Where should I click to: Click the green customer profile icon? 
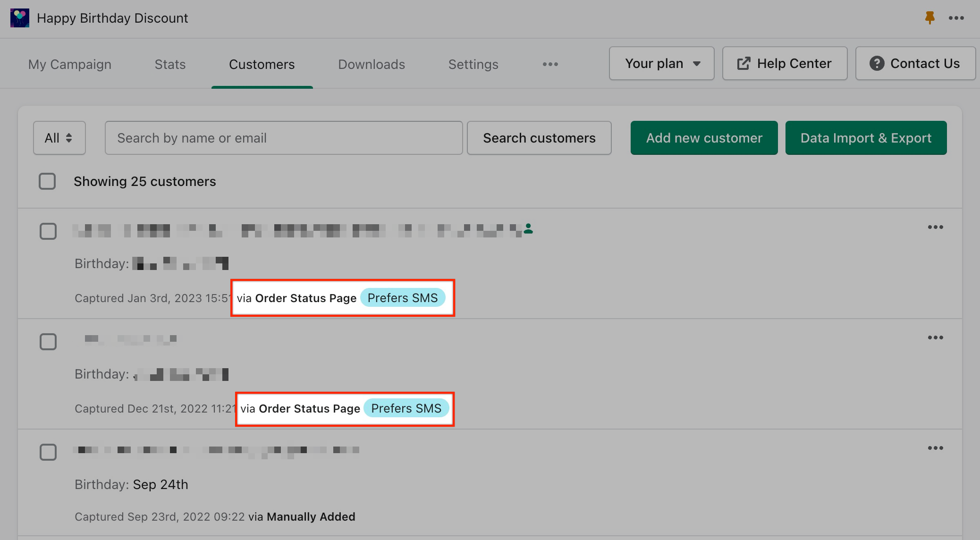(528, 229)
